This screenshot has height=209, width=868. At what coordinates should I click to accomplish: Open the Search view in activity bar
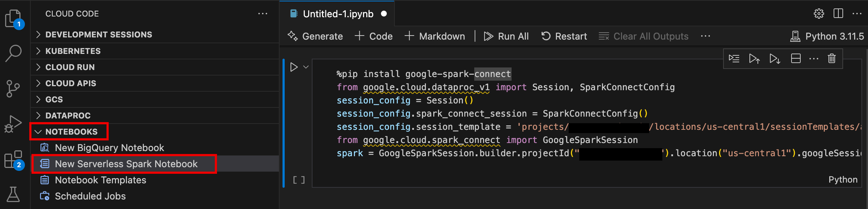coord(14,53)
